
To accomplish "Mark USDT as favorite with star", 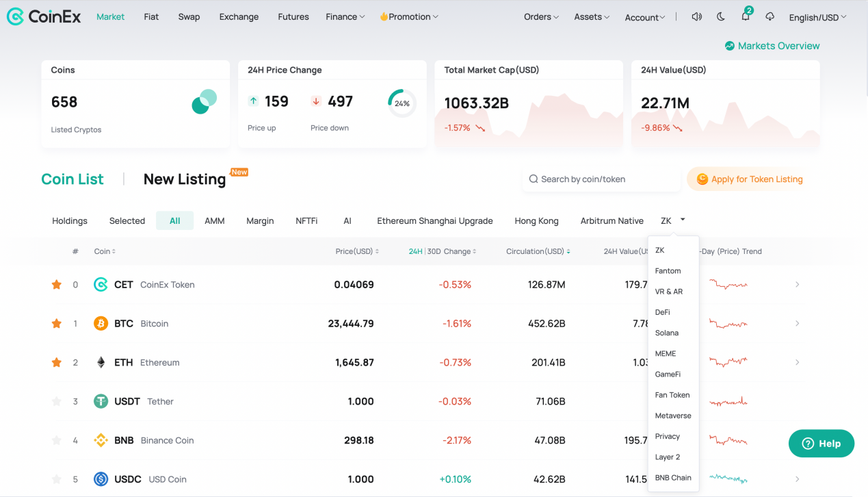I will point(57,402).
